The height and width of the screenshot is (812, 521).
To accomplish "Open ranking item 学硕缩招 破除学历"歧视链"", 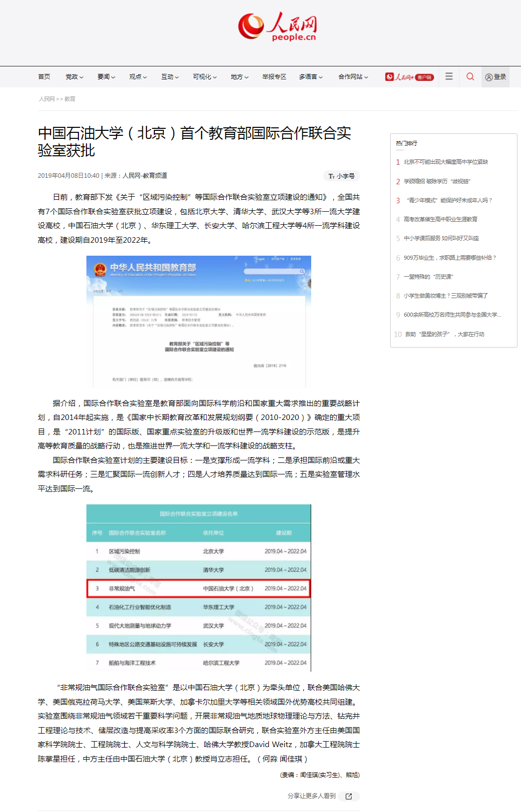I will (437, 181).
